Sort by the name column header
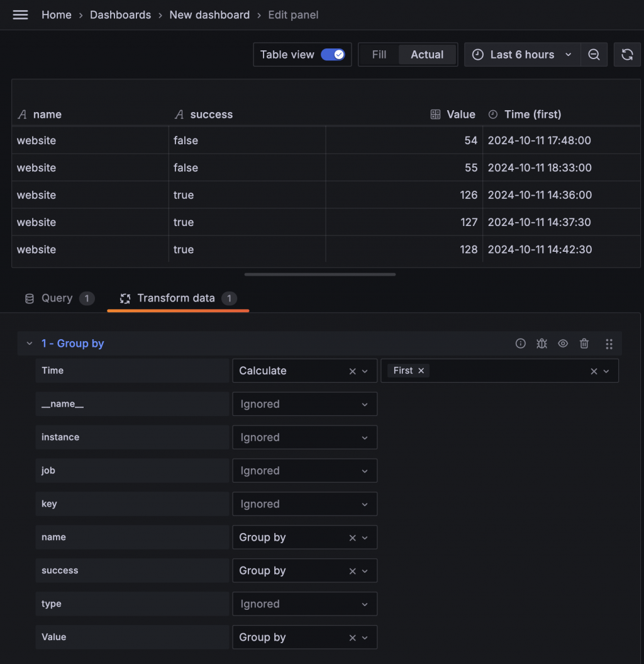Image resolution: width=644 pixels, height=664 pixels. pyautogui.click(x=47, y=115)
